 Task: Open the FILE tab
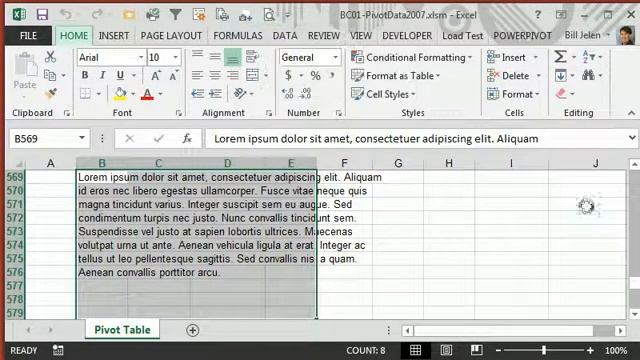[29, 36]
